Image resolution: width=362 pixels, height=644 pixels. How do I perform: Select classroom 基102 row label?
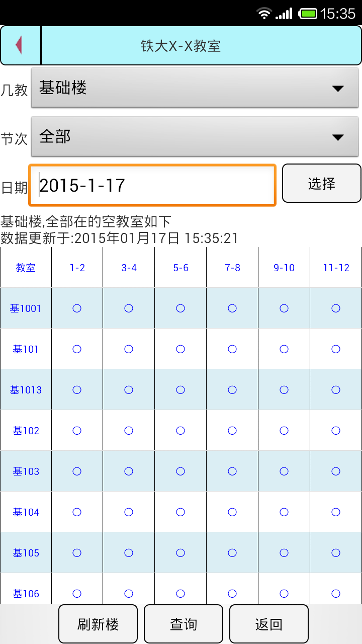[x=26, y=431]
